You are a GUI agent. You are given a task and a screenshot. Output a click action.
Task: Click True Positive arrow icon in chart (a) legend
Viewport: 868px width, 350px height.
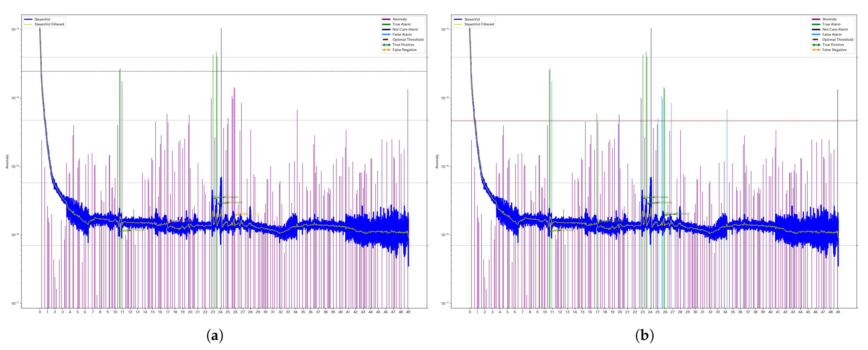pos(386,45)
